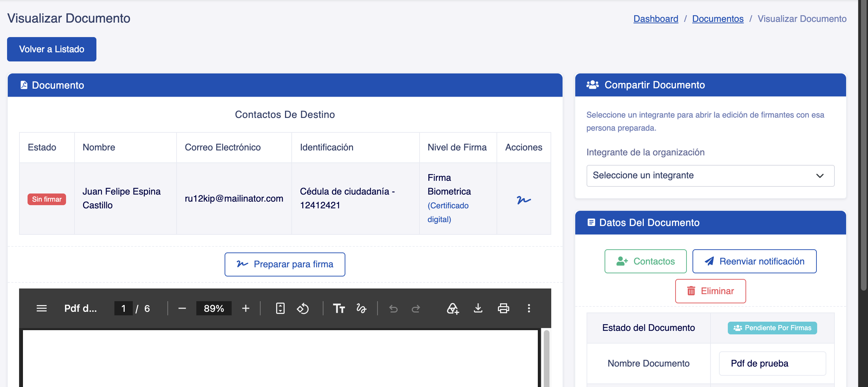
Task: Click the Contactos button
Action: (646, 261)
